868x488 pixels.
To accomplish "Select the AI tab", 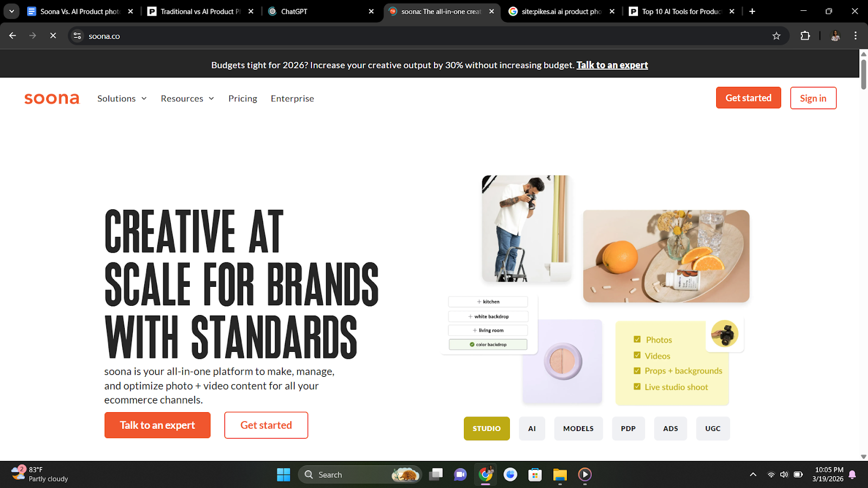I will (532, 428).
